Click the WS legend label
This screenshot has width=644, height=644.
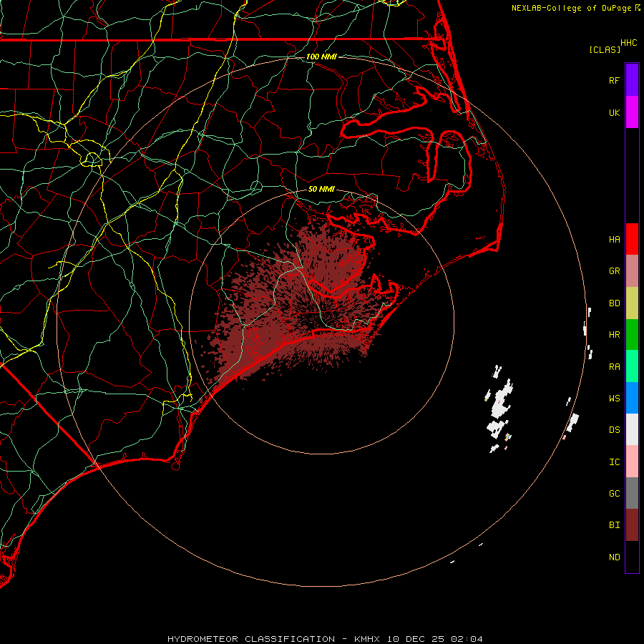614,399
